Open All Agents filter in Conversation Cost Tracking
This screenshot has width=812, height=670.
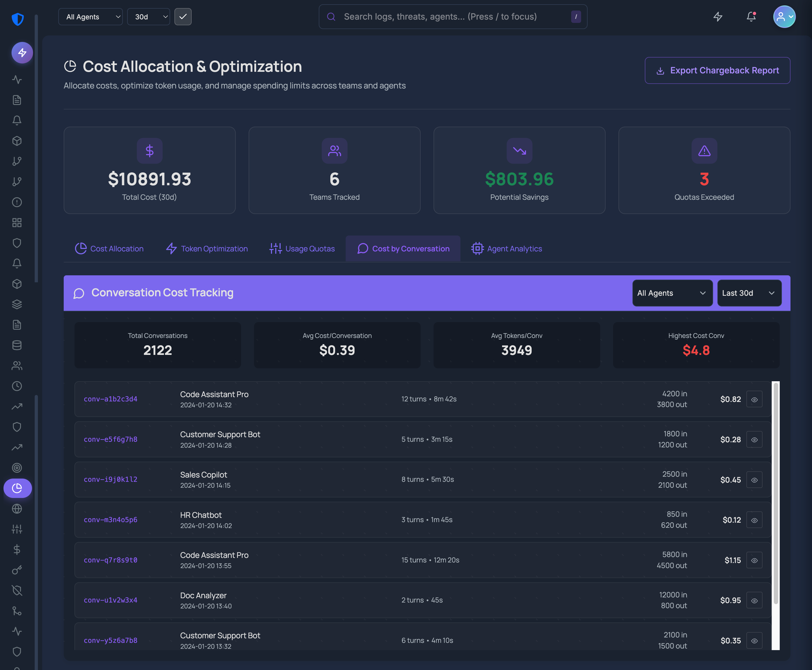pos(672,293)
